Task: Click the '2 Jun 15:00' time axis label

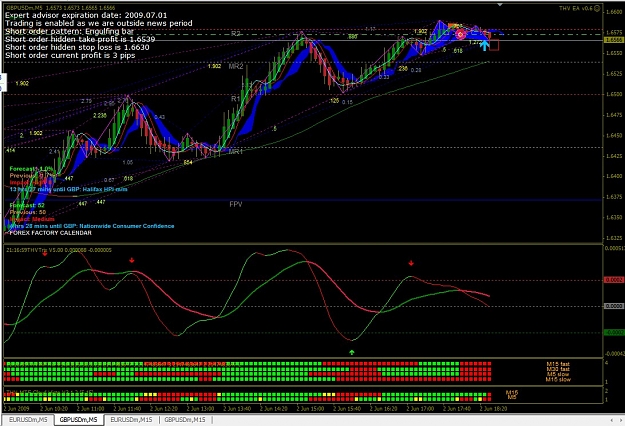Action: pos(313,408)
